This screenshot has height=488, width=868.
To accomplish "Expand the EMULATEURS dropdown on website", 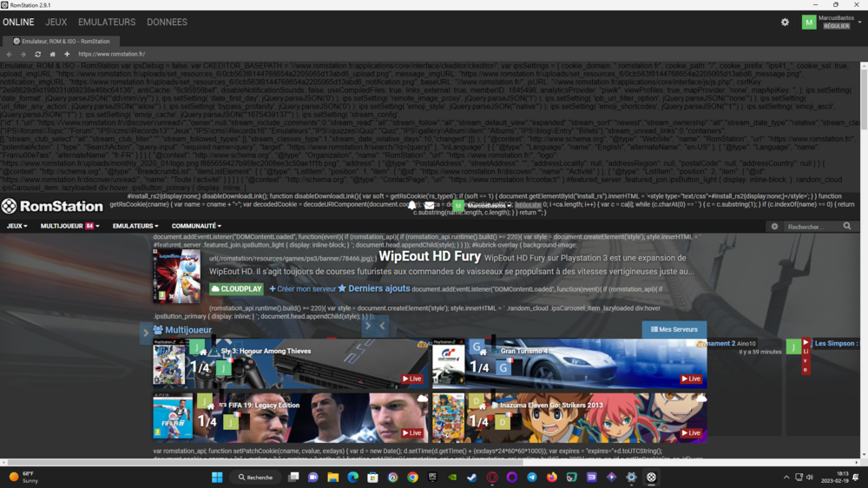I will 136,227.
